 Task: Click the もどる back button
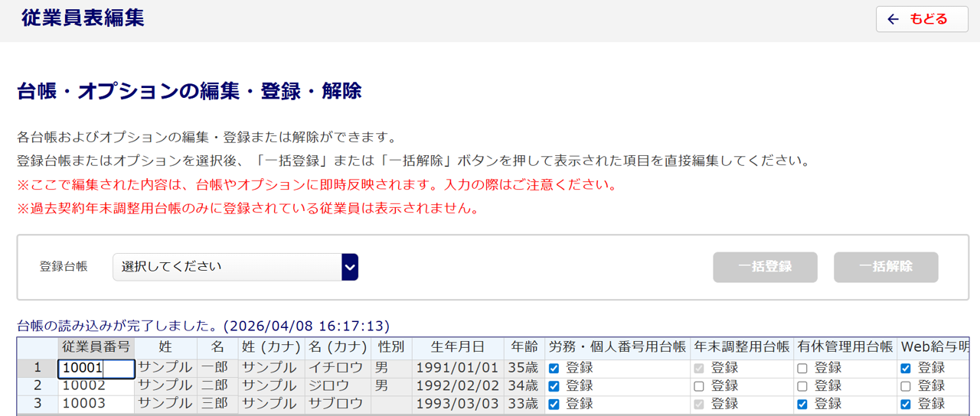pos(922,19)
